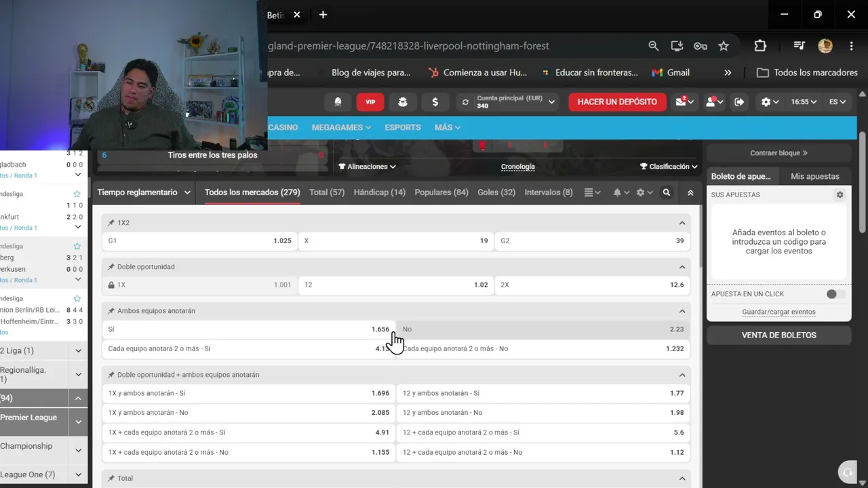Image resolution: width=868 pixels, height=488 pixels.
Task: Click install app icon in address bar
Action: (x=677, y=46)
